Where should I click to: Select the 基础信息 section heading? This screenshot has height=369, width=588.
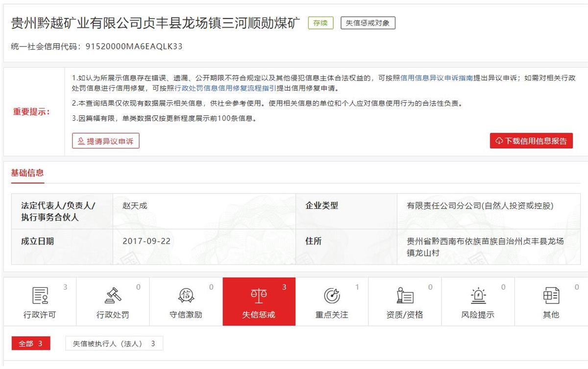[27, 173]
